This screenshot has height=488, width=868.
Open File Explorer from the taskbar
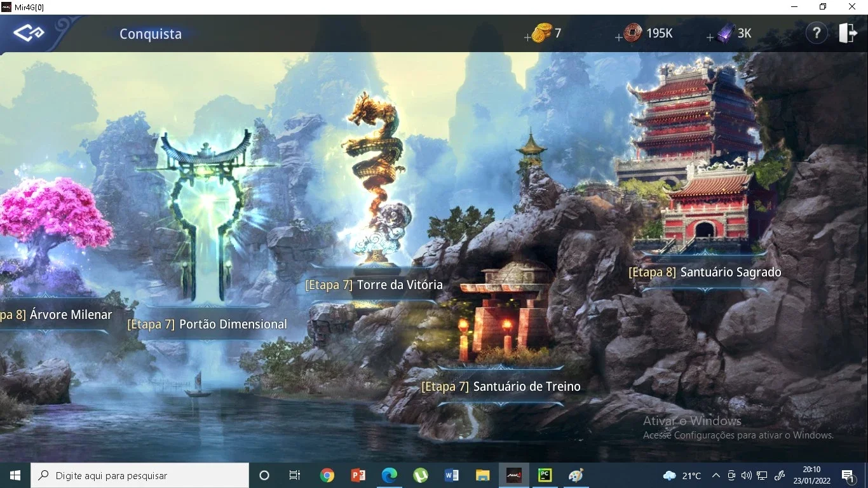[x=483, y=475]
